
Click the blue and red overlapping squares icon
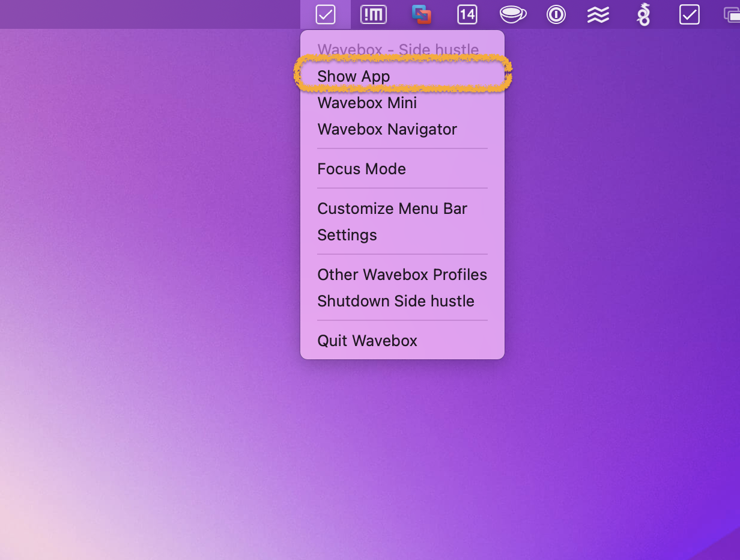pos(422,14)
